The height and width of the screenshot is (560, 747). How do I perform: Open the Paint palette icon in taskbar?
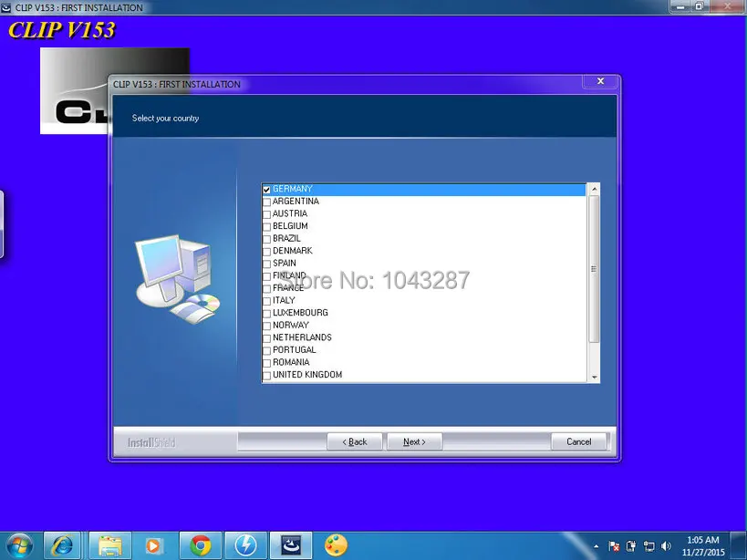(336, 545)
